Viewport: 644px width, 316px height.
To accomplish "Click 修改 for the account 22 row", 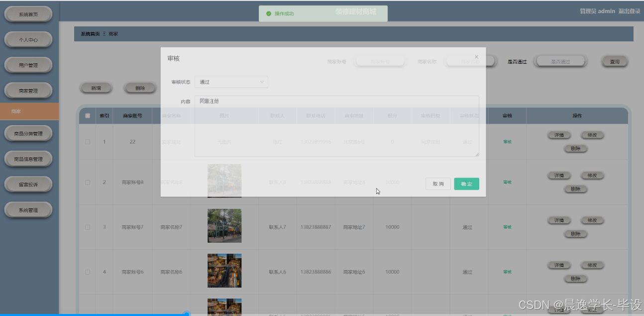I will click(x=592, y=135).
